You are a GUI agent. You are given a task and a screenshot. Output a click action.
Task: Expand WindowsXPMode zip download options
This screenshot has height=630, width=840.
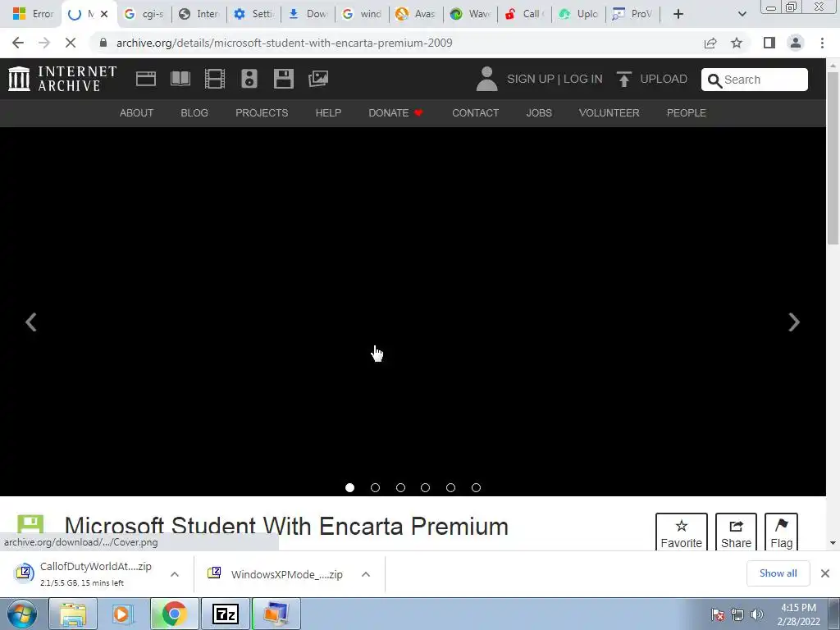click(366, 574)
